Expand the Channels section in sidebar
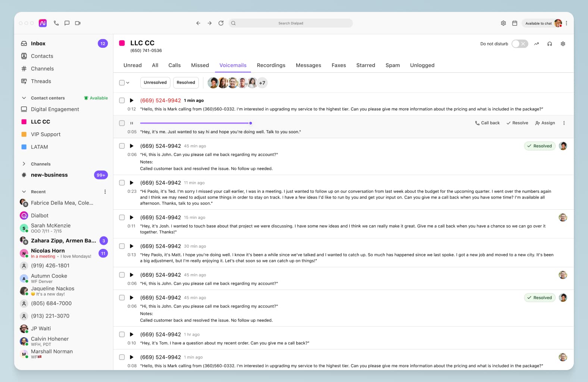Viewport: 588px width, 382px height. (x=24, y=164)
